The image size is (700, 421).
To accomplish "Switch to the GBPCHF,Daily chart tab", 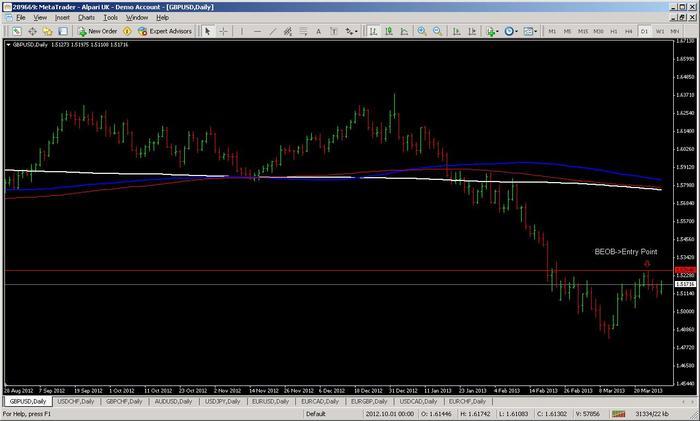I will pyautogui.click(x=124, y=401).
